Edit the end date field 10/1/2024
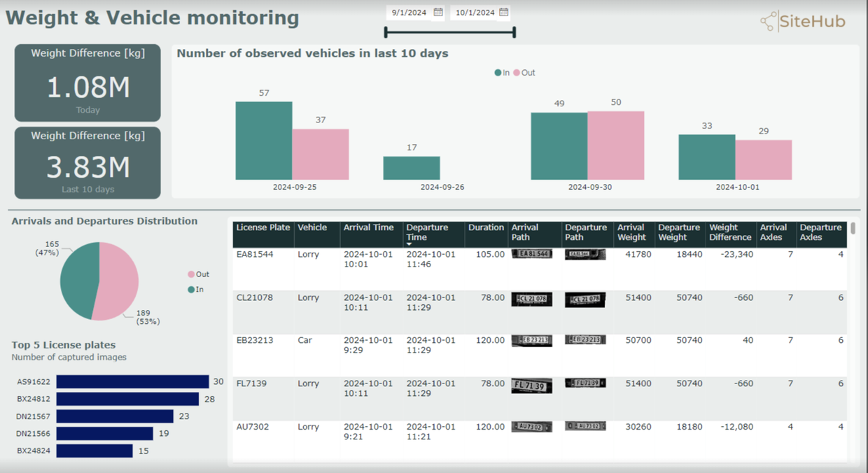 [x=475, y=13]
